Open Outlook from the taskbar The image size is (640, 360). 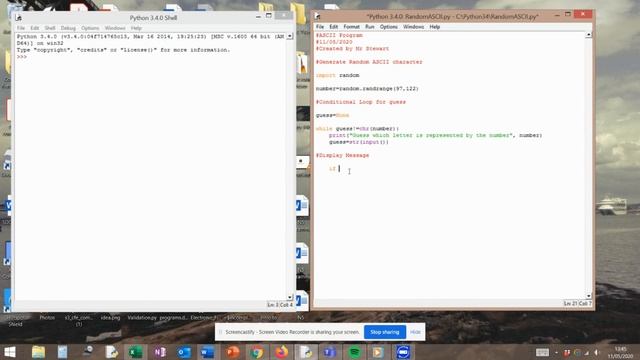[184, 352]
